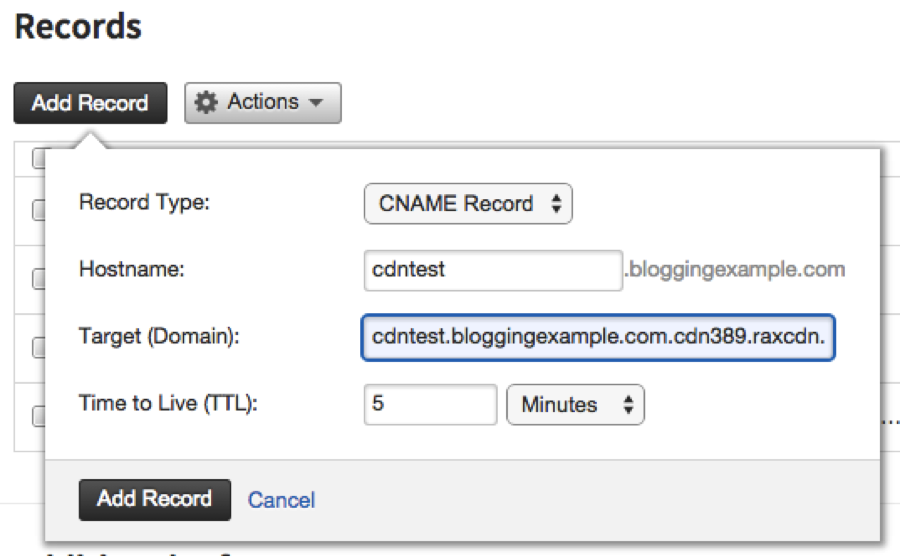Tick the checkbox beside the Record Type row
The image size is (900, 557).
[x=38, y=210]
